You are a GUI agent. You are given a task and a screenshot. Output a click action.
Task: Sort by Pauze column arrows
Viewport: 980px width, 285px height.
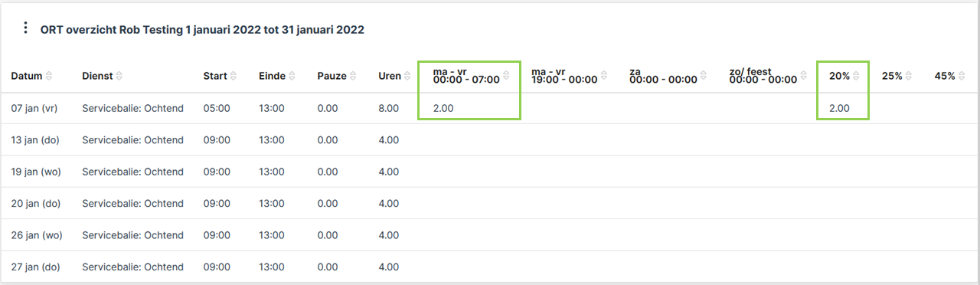click(354, 76)
